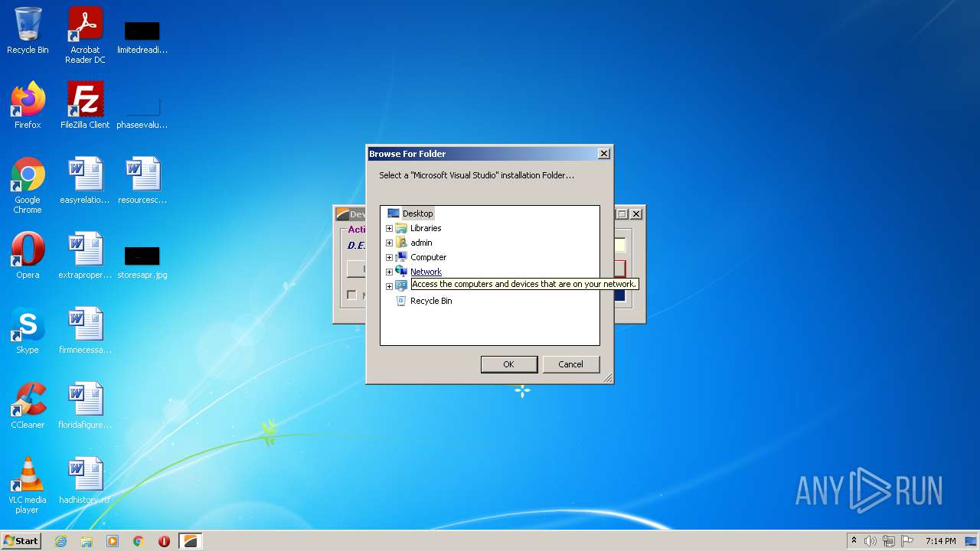Select the floridafigure... Word document
Image resolution: width=980 pixels, height=551 pixels.
[x=85, y=406]
